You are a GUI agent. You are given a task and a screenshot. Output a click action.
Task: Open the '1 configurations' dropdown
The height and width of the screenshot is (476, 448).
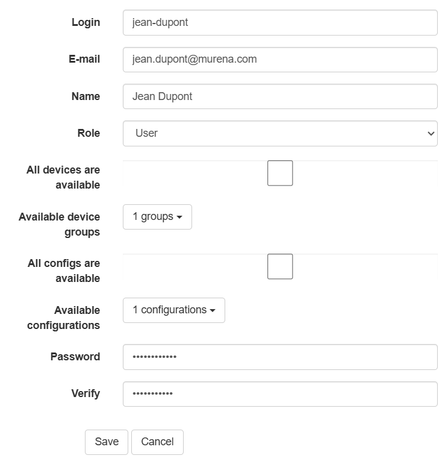174,310
